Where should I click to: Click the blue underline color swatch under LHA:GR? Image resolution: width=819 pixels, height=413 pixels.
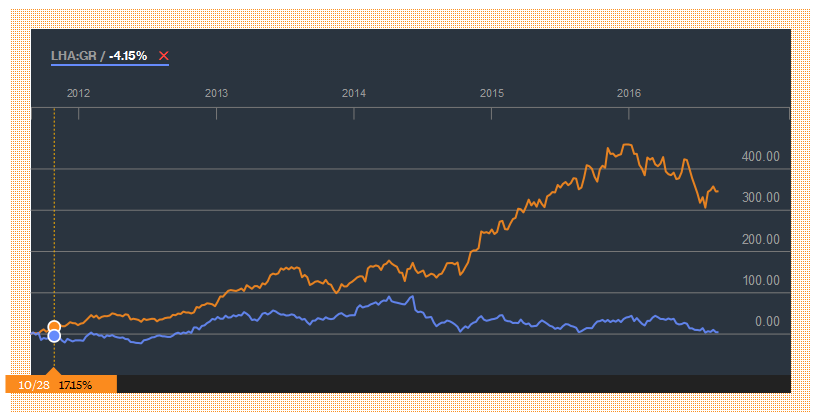point(110,66)
